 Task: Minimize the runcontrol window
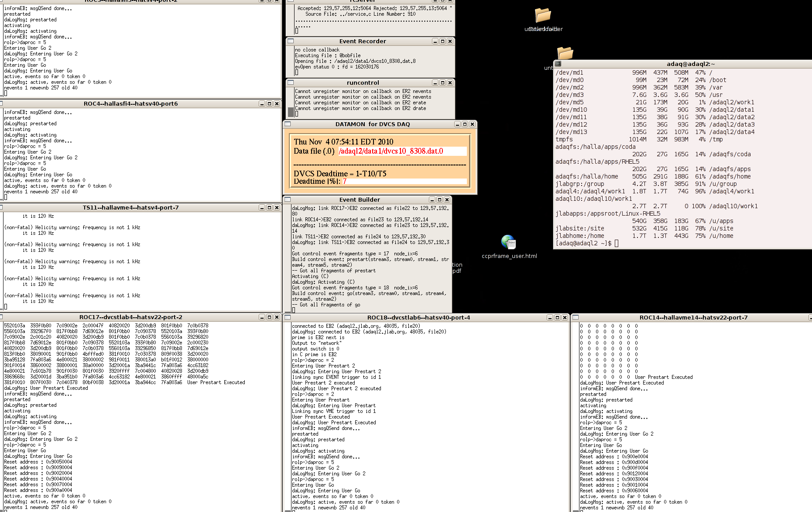(x=435, y=82)
